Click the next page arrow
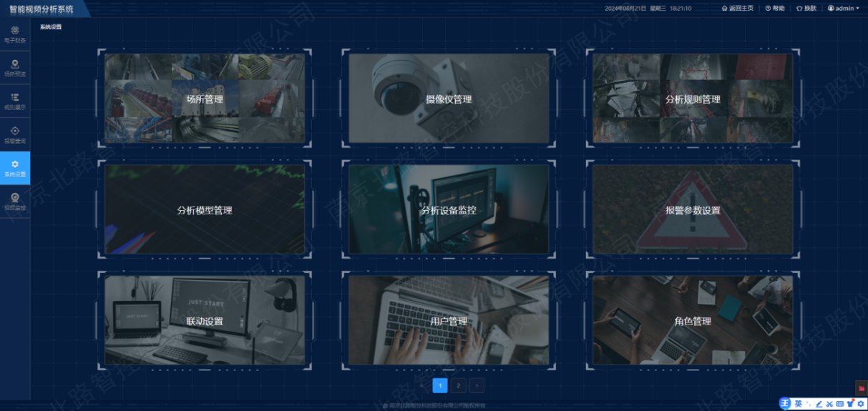The width and height of the screenshot is (868, 411). pyautogui.click(x=477, y=386)
